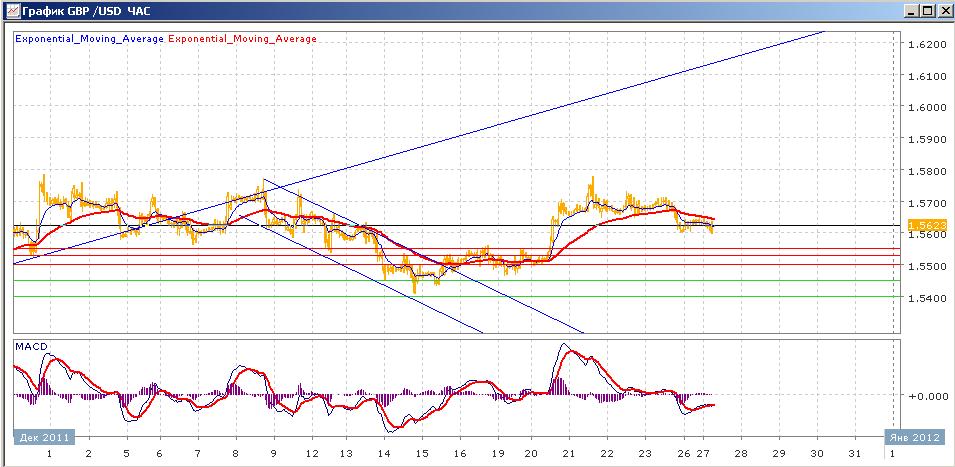Click the MACD indicator label
The width and height of the screenshot is (955, 467).
[x=32, y=347]
